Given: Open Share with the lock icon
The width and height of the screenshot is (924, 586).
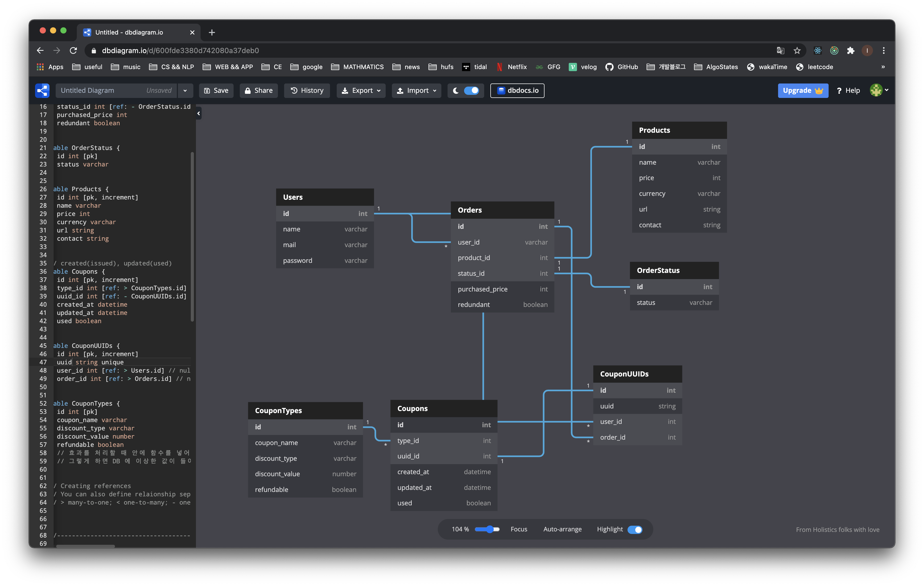Looking at the screenshot, I should 259,90.
